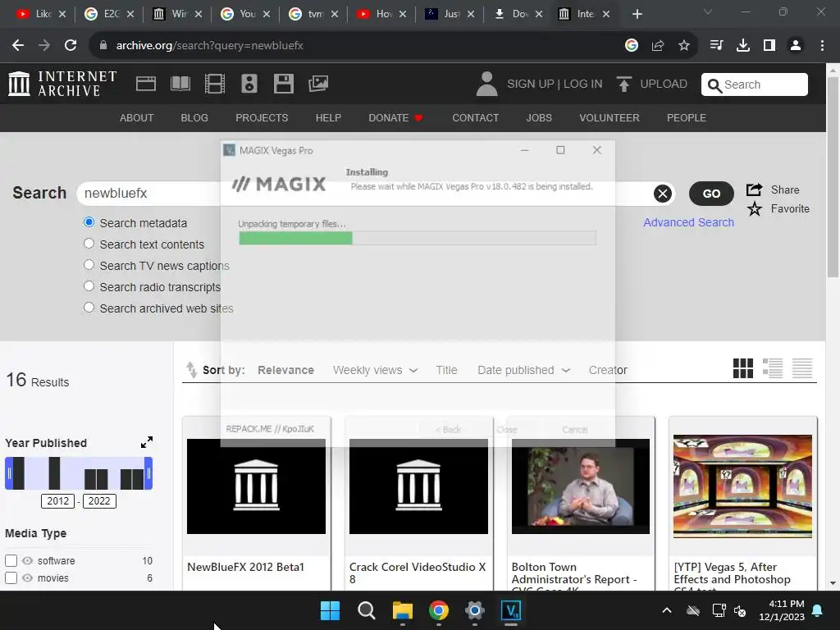Switch to compact list view
840x630 pixels.
(x=802, y=368)
